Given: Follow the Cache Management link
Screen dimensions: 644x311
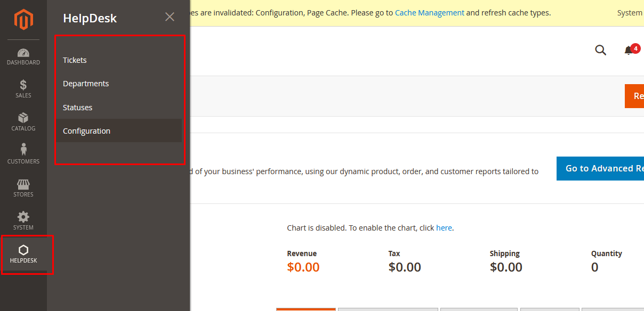Looking at the screenshot, I should 429,13.
